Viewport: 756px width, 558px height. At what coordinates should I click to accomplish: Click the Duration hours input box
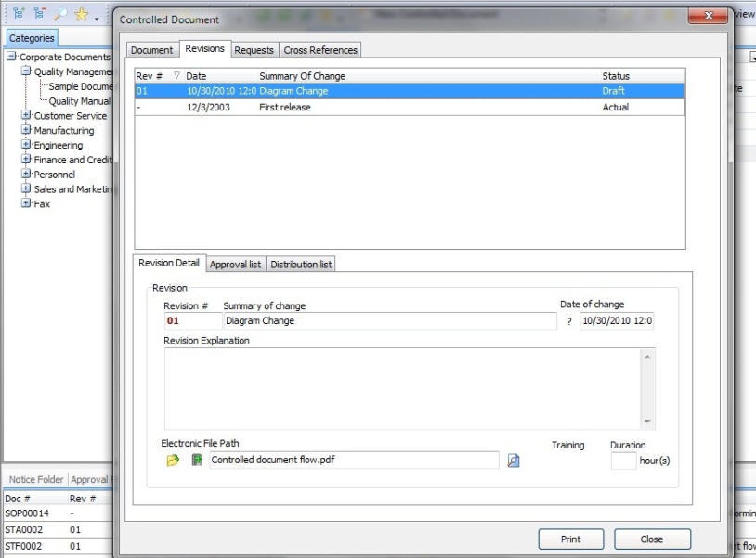click(x=623, y=461)
